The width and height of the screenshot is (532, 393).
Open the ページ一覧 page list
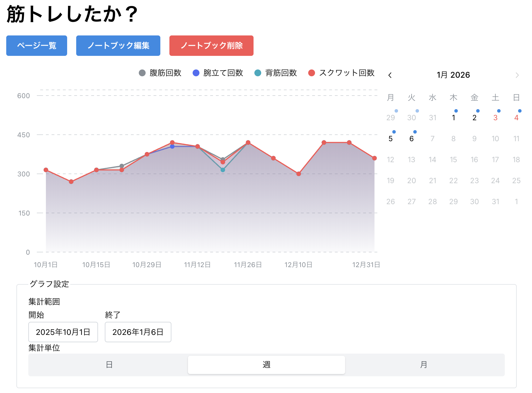pos(37,46)
